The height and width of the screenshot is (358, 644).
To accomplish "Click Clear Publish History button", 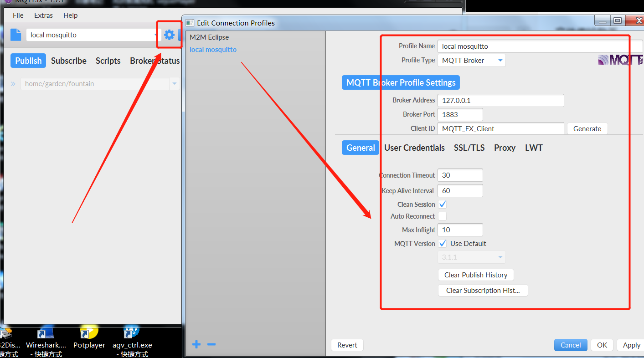I will click(x=476, y=275).
